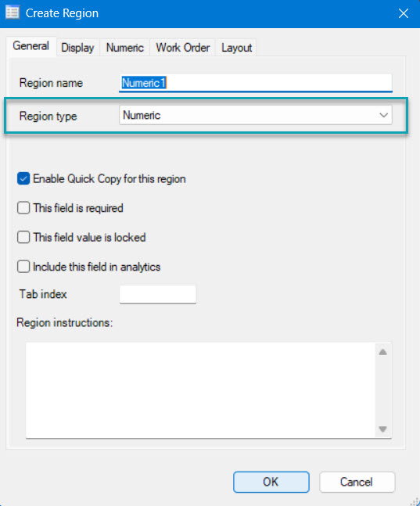Go to the Work Order tab
Screen dimensions: 420x506
click(183, 48)
